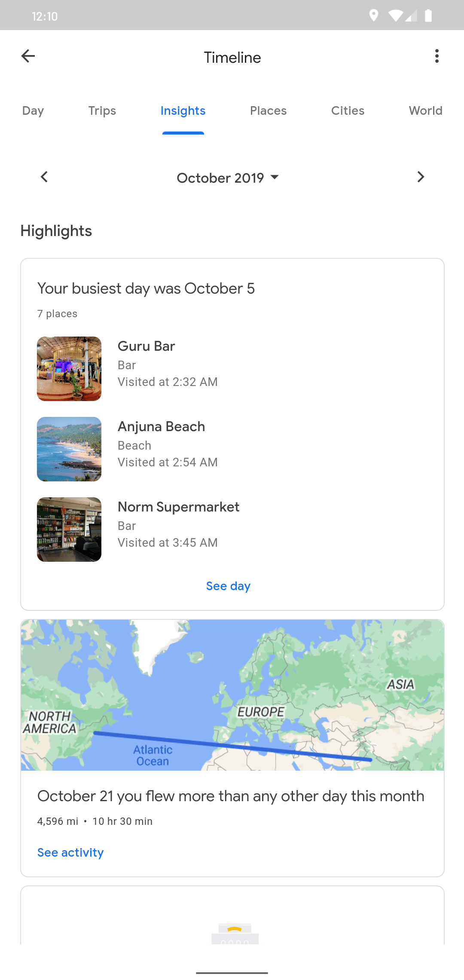Select the Insights tab
The width and height of the screenshot is (464, 980).
[x=183, y=111]
